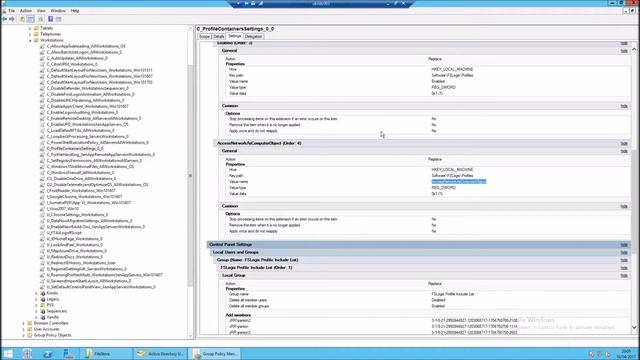The image size is (640, 360).
Task: Click the GPO icon beside I_GoogleChrome_Workstations_Win101607
Action: (42, 197)
